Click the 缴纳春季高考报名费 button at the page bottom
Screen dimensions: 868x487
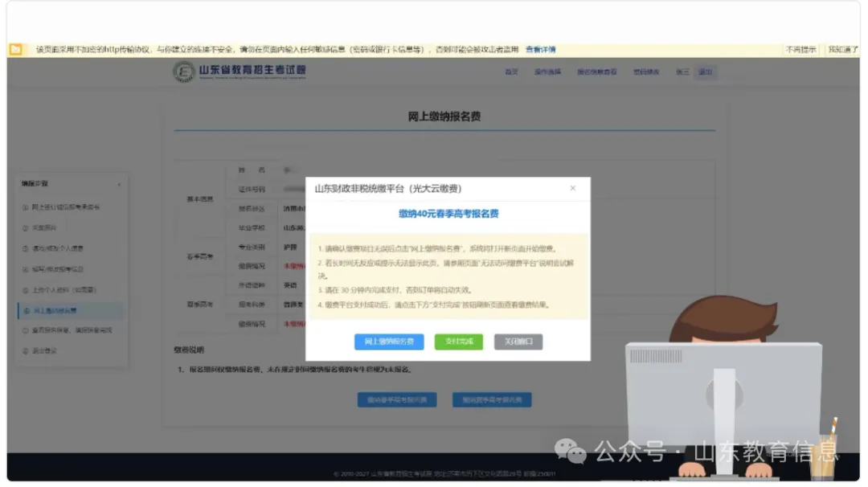click(397, 399)
